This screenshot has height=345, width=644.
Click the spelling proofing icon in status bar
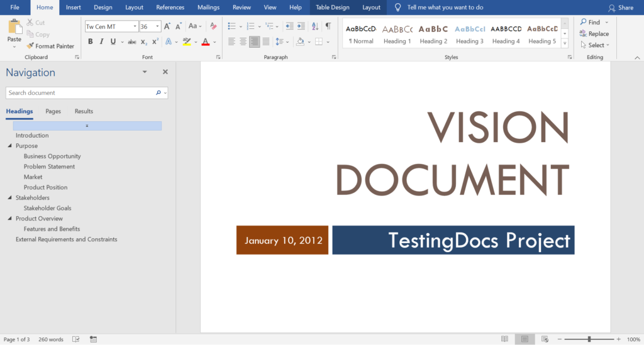76,339
